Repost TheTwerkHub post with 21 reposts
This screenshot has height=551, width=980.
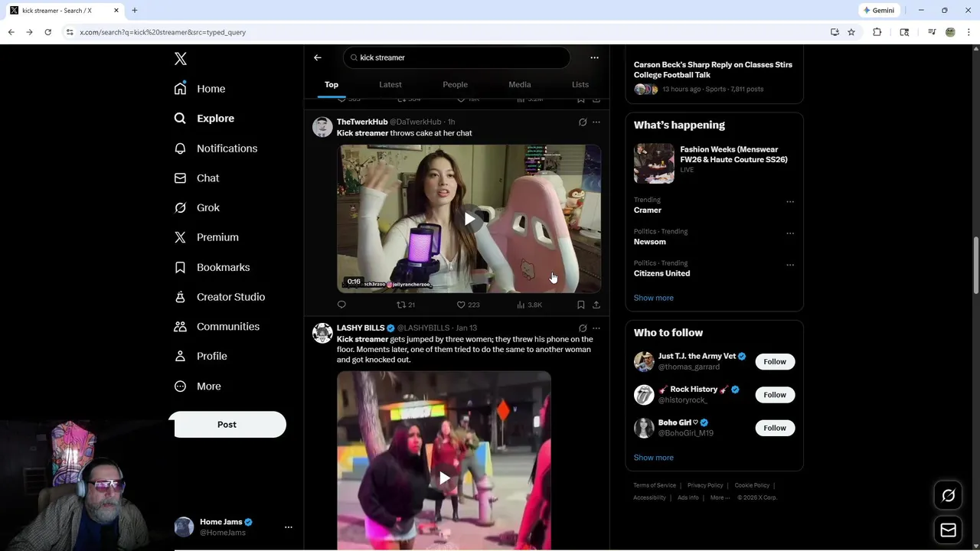coord(406,305)
